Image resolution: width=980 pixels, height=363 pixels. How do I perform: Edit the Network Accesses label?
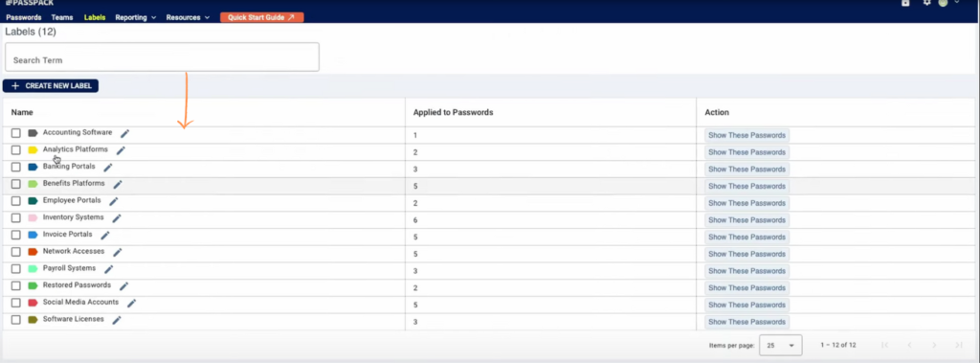tap(117, 252)
